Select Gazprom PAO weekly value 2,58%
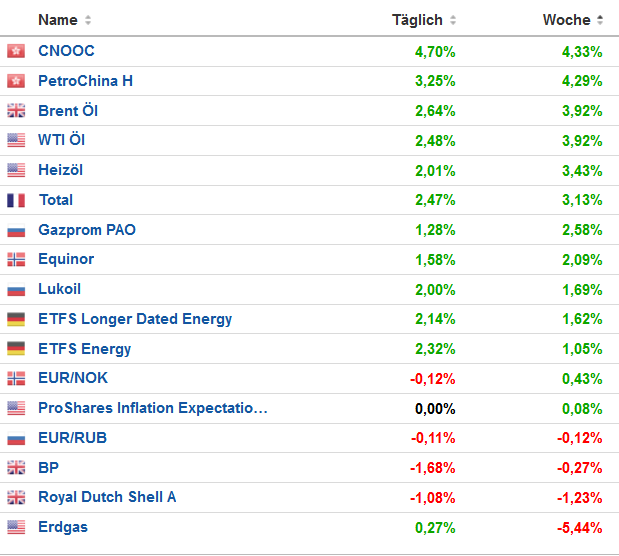This screenshot has width=619, height=556. [582, 230]
